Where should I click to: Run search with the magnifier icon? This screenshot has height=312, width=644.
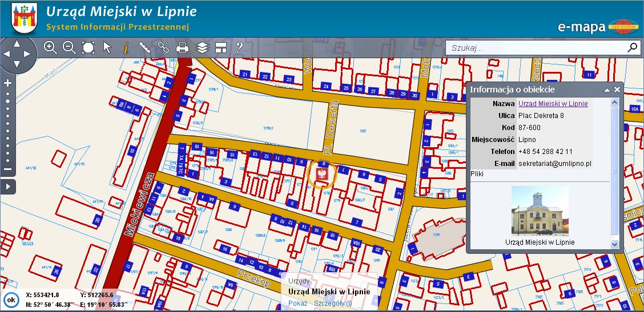click(x=633, y=47)
